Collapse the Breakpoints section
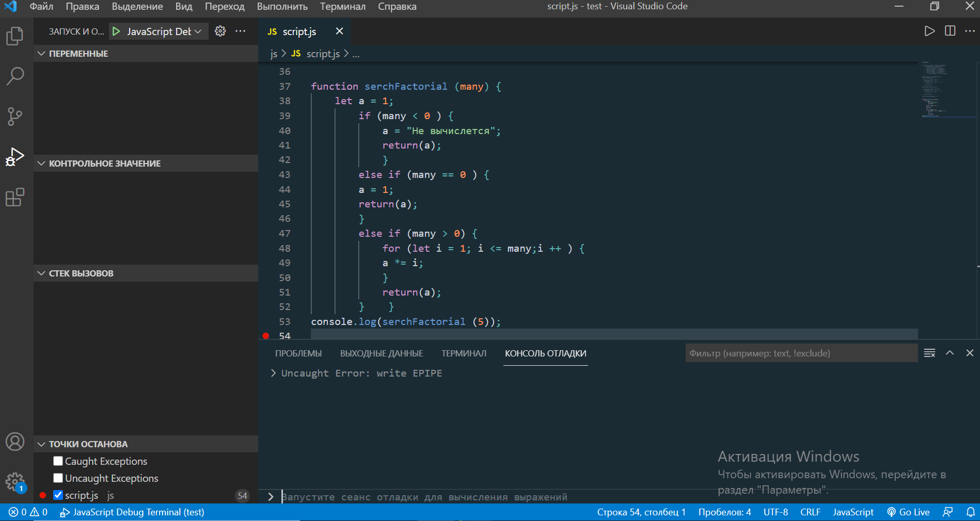Image resolution: width=980 pixels, height=521 pixels. pyautogui.click(x=146, y=444)
